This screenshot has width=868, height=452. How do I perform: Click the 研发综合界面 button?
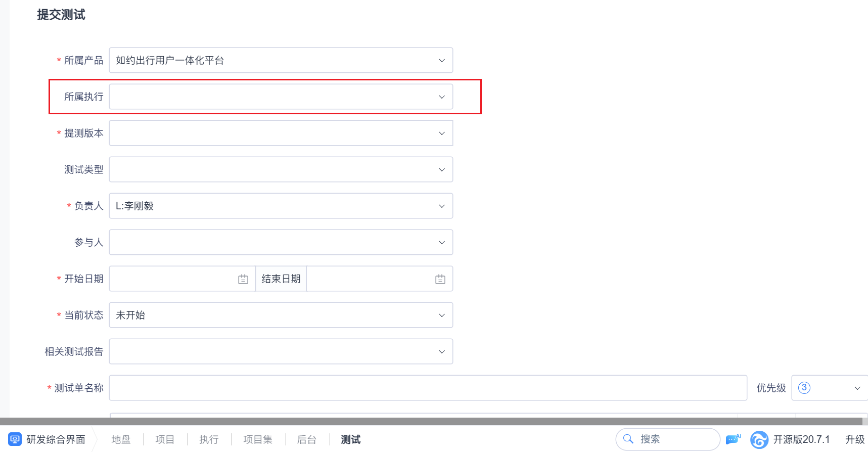tap(47, 439)
